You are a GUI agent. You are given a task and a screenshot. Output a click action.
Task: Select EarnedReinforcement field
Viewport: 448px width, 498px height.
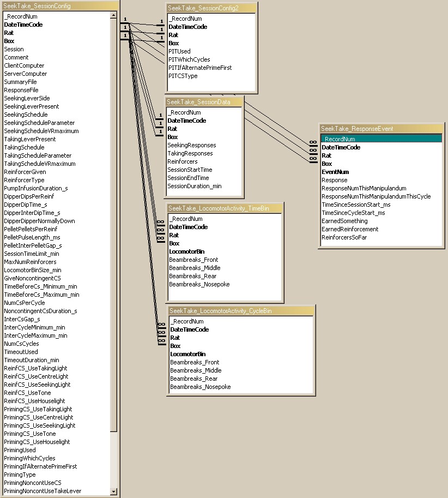point(350,229)
